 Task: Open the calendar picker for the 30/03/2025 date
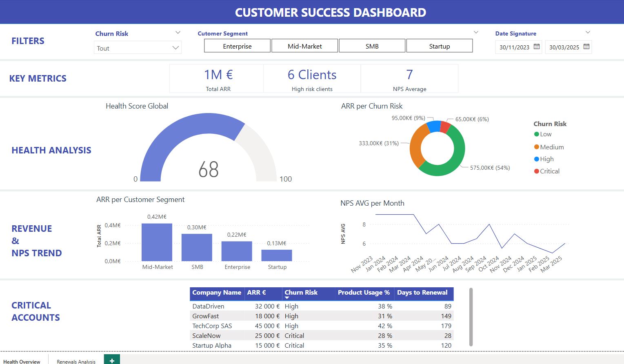tap(586, 47)
